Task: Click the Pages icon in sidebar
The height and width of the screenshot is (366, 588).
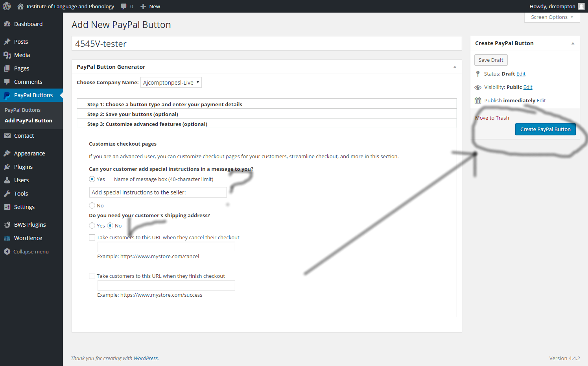Action: [x=7, y=68]
